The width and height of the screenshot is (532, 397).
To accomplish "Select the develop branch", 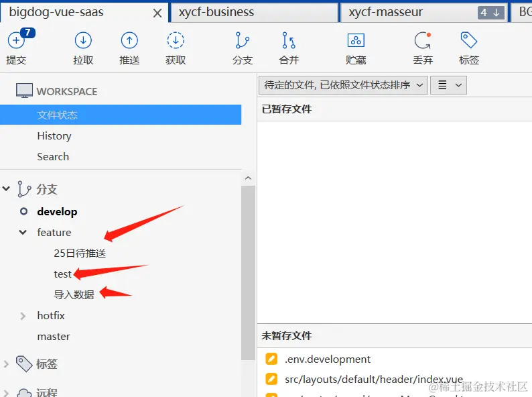I will (57, 211).
